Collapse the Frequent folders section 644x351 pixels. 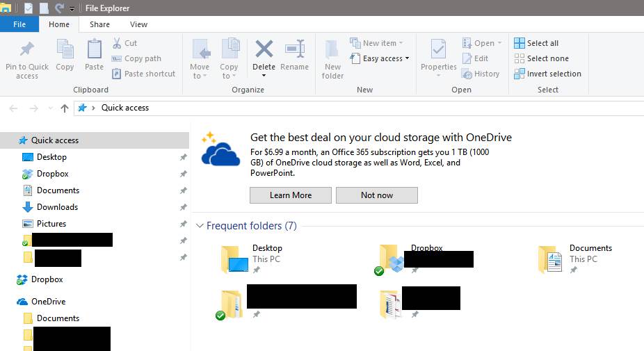[200, 226]
